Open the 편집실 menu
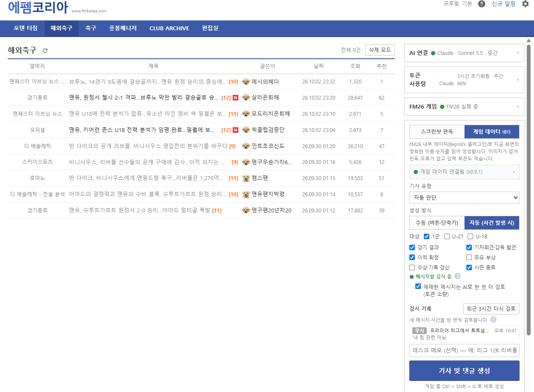 [210, 29]
